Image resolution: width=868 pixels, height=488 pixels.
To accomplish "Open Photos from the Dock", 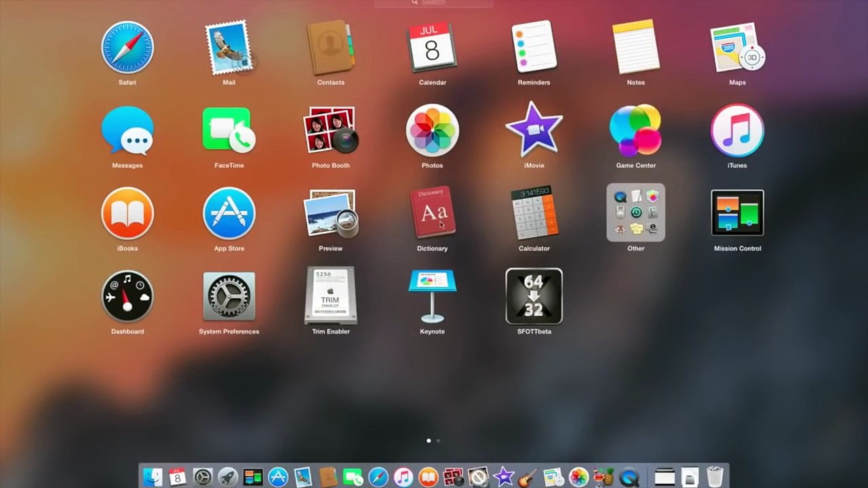I will coord(578,477).
